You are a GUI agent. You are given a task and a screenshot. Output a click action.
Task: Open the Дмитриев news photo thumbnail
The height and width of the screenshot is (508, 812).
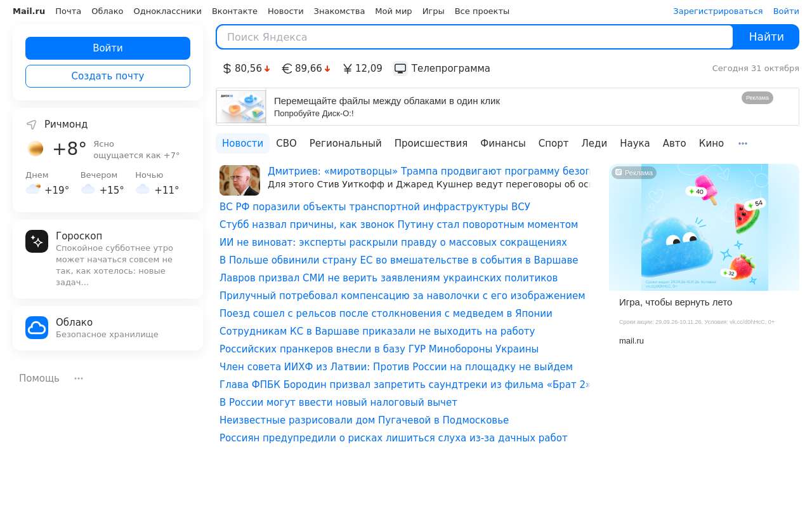click(240, 180)
